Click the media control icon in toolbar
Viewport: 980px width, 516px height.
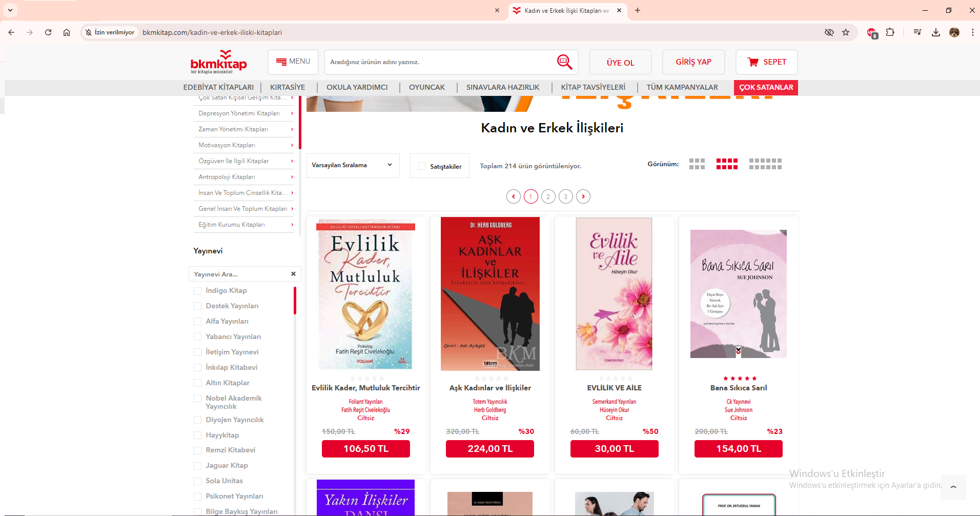917,32
